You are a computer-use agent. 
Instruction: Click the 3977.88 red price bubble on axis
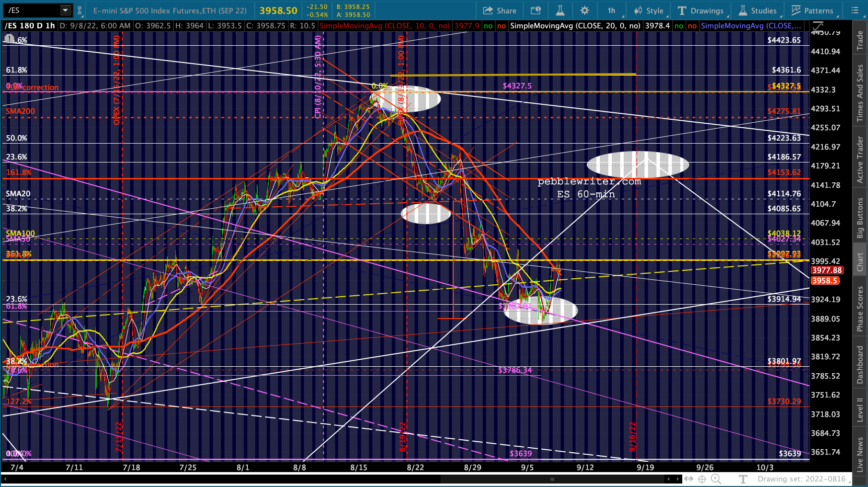point(827,270)
